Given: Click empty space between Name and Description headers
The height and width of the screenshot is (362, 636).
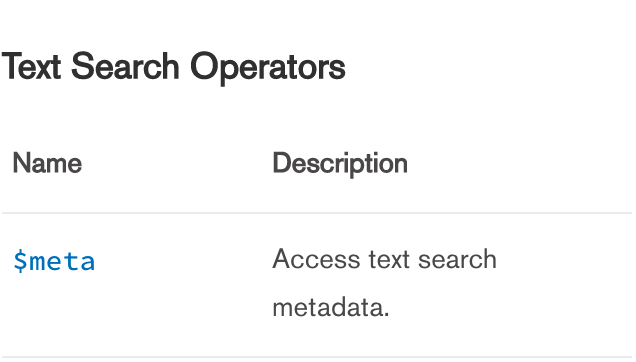Looking at the screenshot, I should 177,164.
